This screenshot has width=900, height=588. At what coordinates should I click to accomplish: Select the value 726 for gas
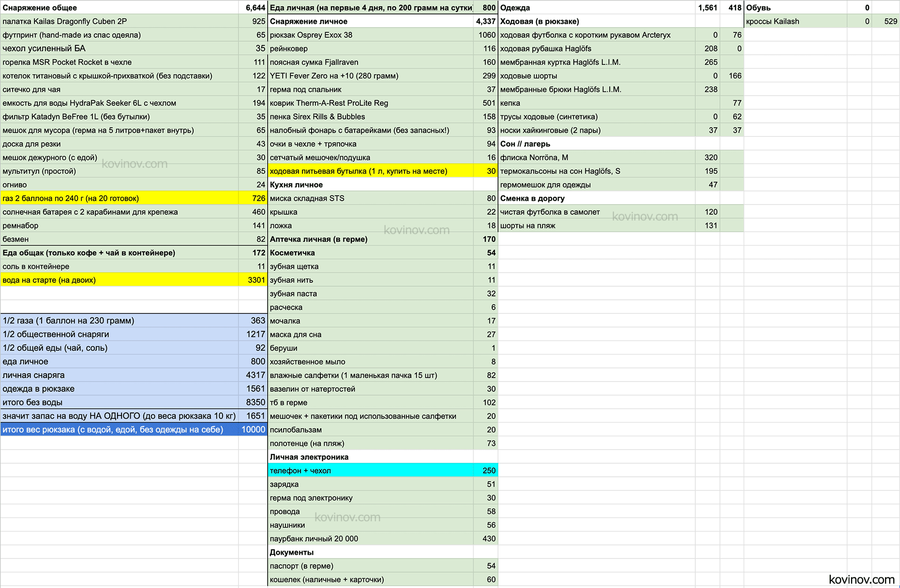point(253,198)
